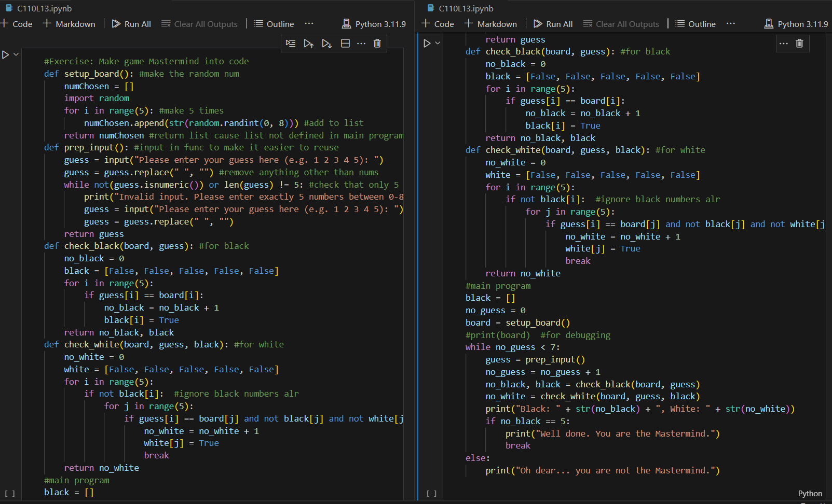Execute cell and below in left cell toolbar

tap(326, 44)
